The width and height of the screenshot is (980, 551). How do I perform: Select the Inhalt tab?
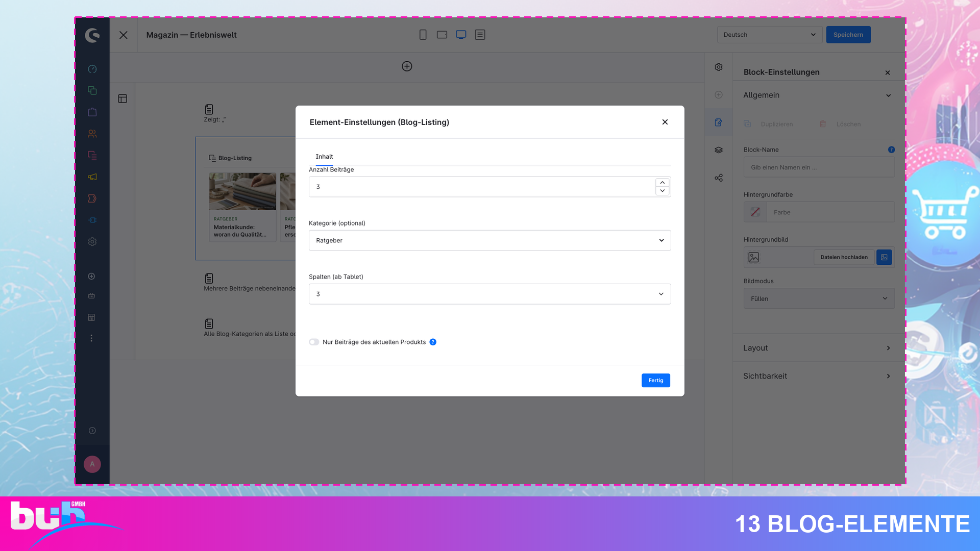tap(324, 157)
